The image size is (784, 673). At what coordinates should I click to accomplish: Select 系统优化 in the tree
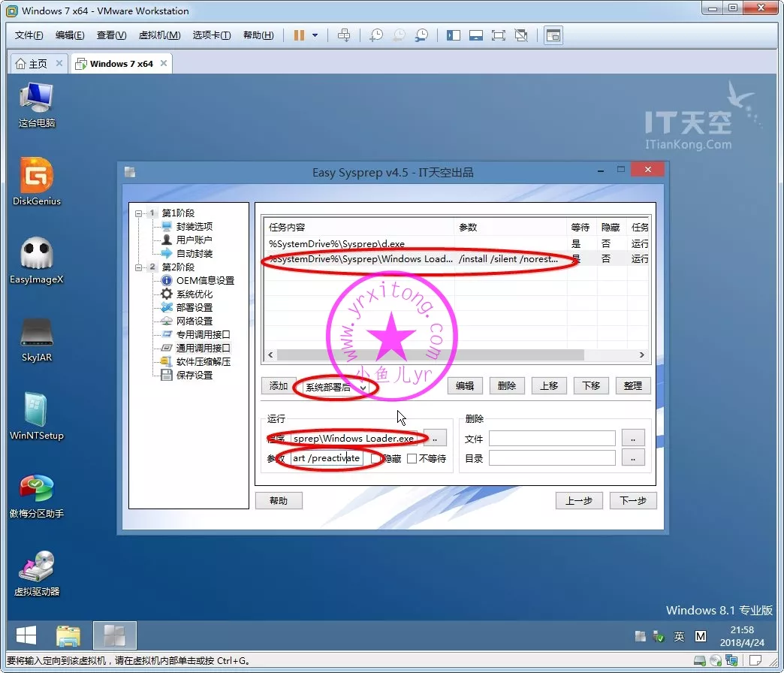pyautogui.click(x=194, y=294)
